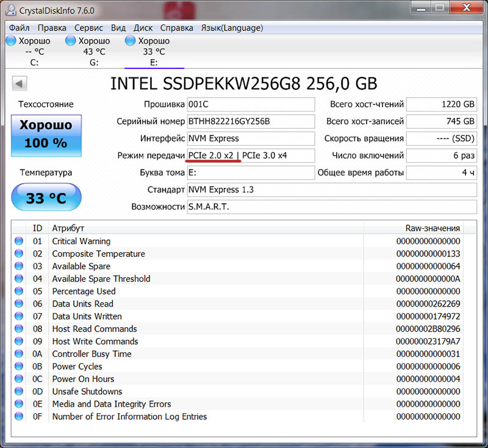Click status orb for Available Spare row
Viewport: 488px width, 448px height.
pyautogui.click(x=19, y=266)
